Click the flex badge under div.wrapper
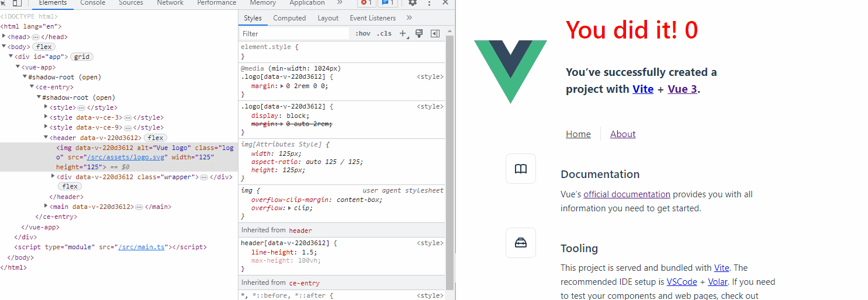Image resolution: width=868 pixels, height=300 pixels. 70,186
